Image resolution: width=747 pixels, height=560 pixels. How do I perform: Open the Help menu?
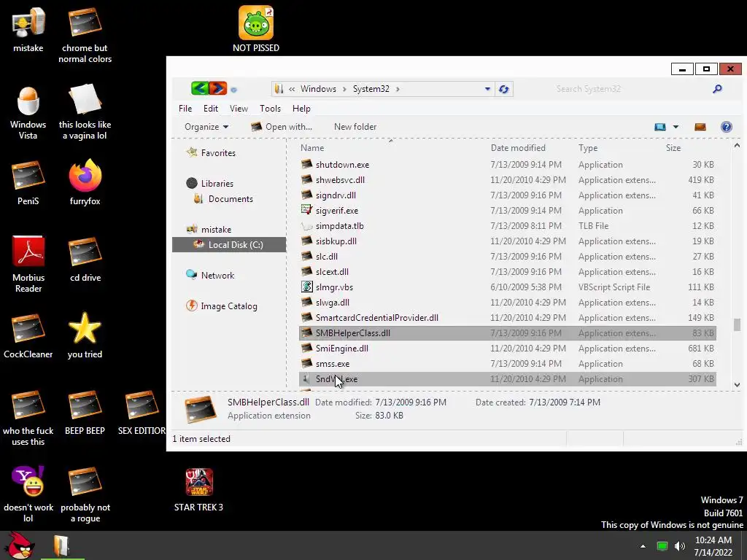pyautogui.click(x=301, y=109)
